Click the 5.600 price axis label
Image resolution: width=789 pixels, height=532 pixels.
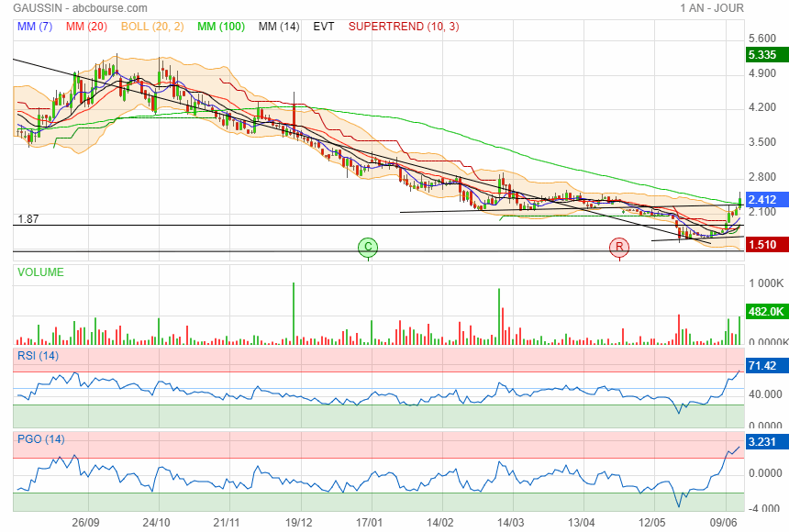[762, 39]
